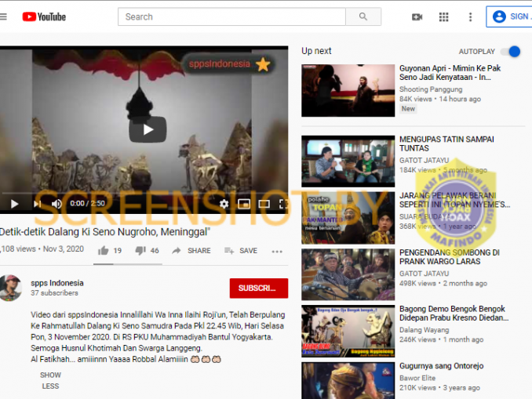Subscribe to spps Indonesia channel
Screen dimensions: 532x399
point(259,288)
